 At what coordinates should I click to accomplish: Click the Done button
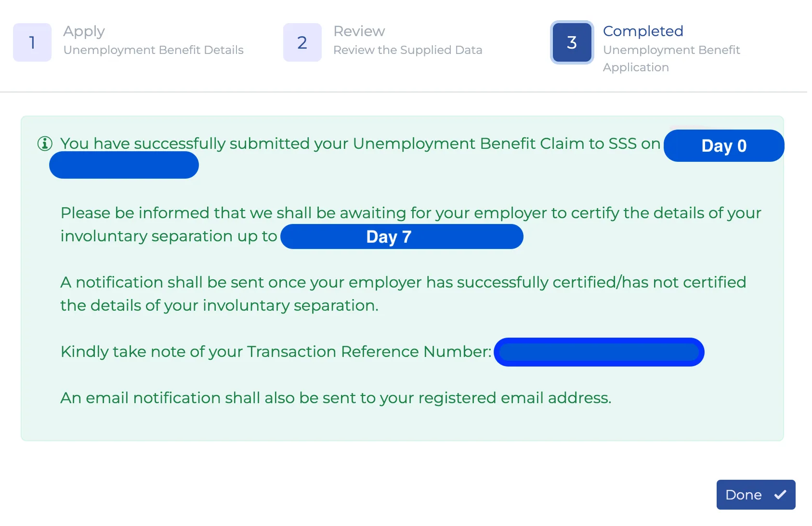(756, 495)
